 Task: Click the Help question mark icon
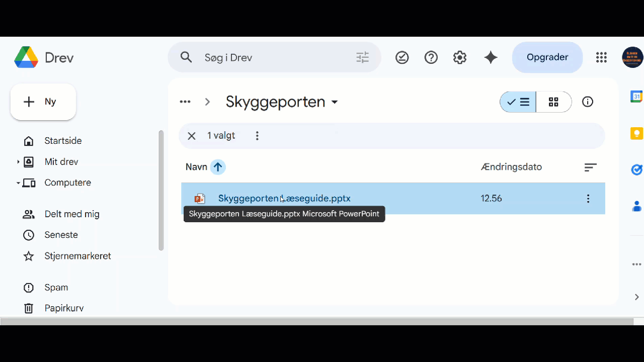click(x=431, y=58)
